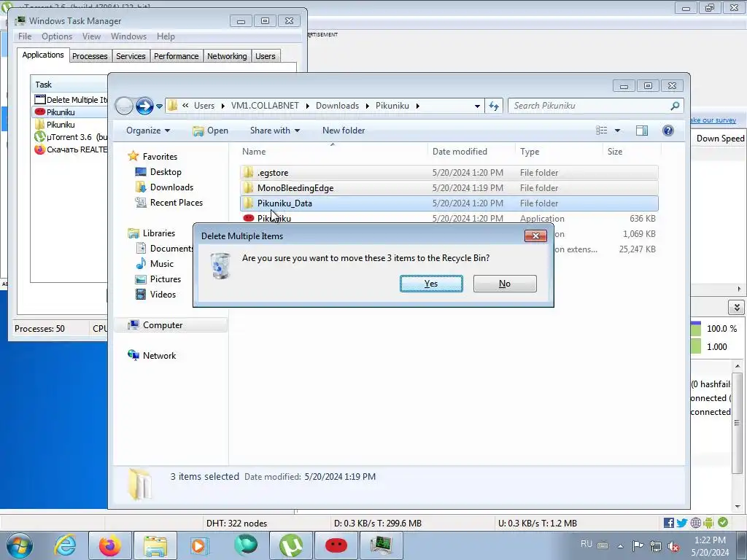Switch to the Users tab
747x560 pixels.
click(x=266, y=56)
